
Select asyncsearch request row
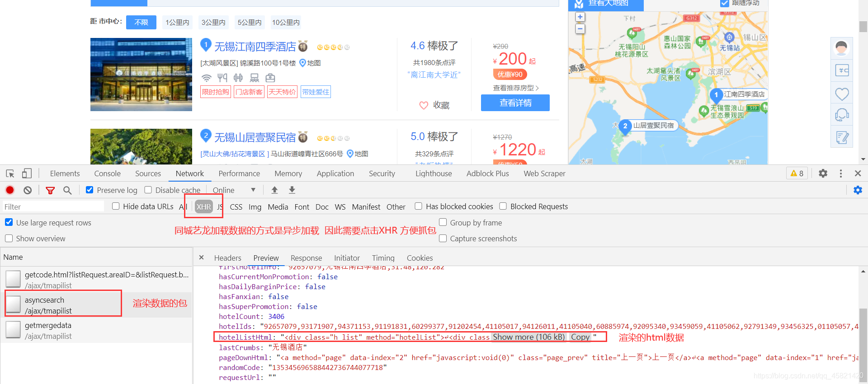pyautogui.click(x=96, y=305)
